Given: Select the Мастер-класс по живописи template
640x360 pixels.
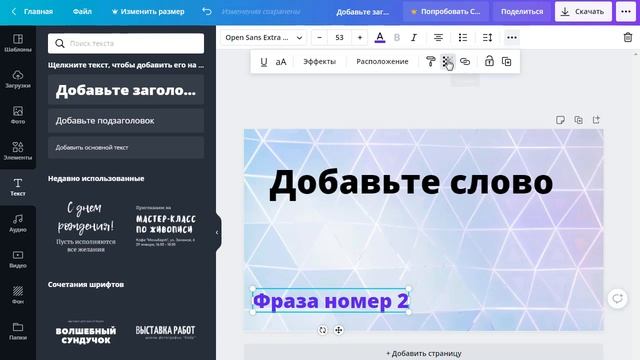Looking at the screenshot, I should (165, 225).
